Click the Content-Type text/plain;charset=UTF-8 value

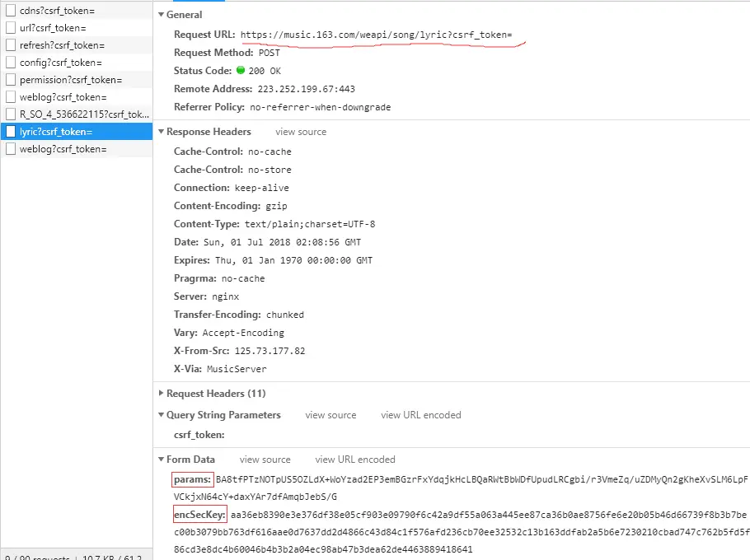[x=310, y=225]
